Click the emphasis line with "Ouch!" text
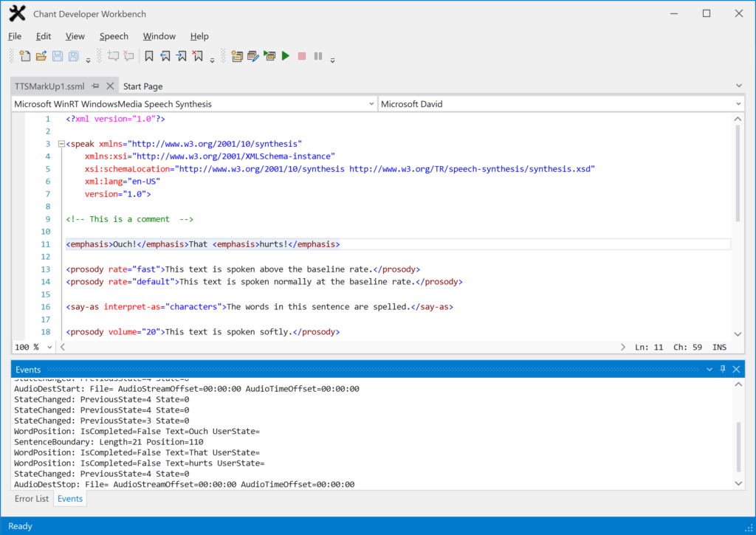This screenshot has width=756, height=535. (203, 244)
